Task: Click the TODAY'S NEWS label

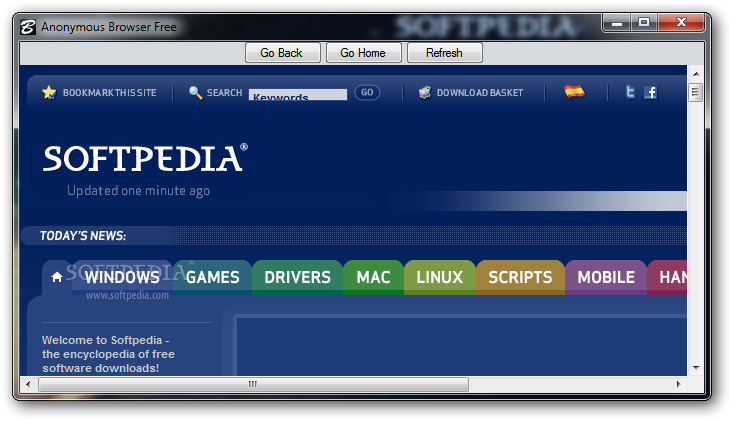Action: click(83, 236)
